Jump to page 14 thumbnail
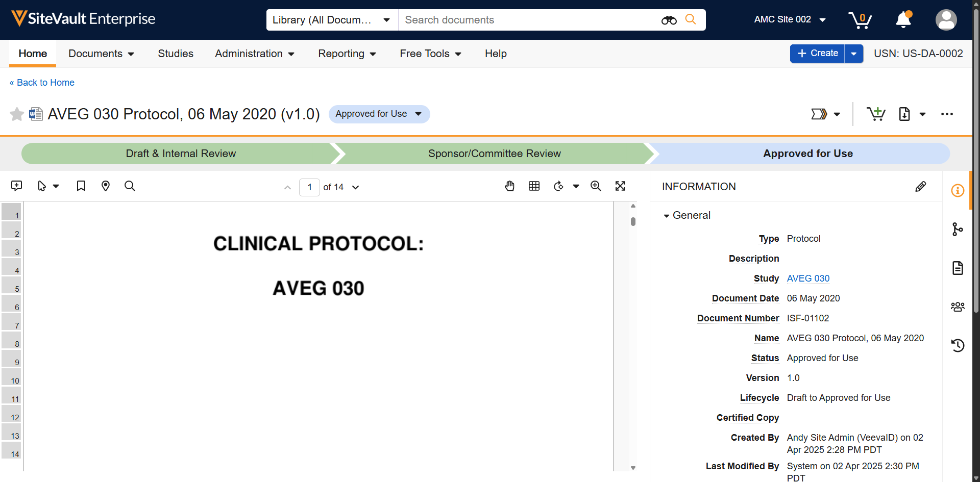The image size is (980, 482). click(x=11, y=450)
